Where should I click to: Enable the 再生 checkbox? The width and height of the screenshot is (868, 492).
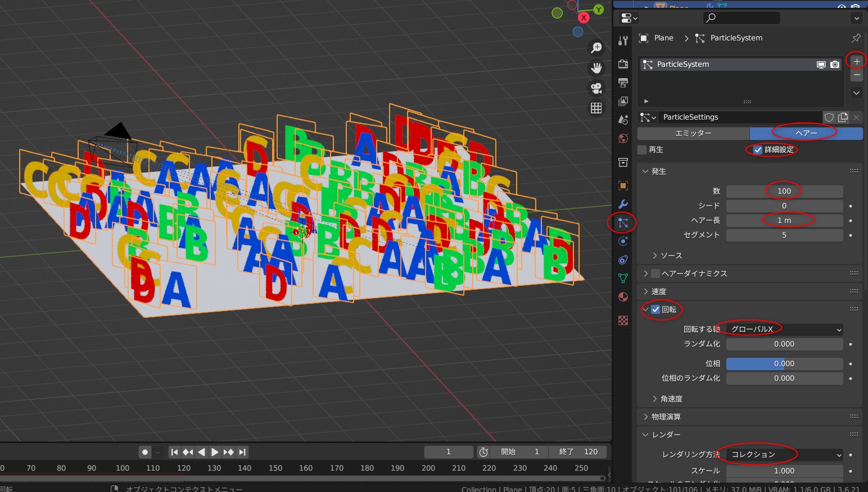point(643,150)
